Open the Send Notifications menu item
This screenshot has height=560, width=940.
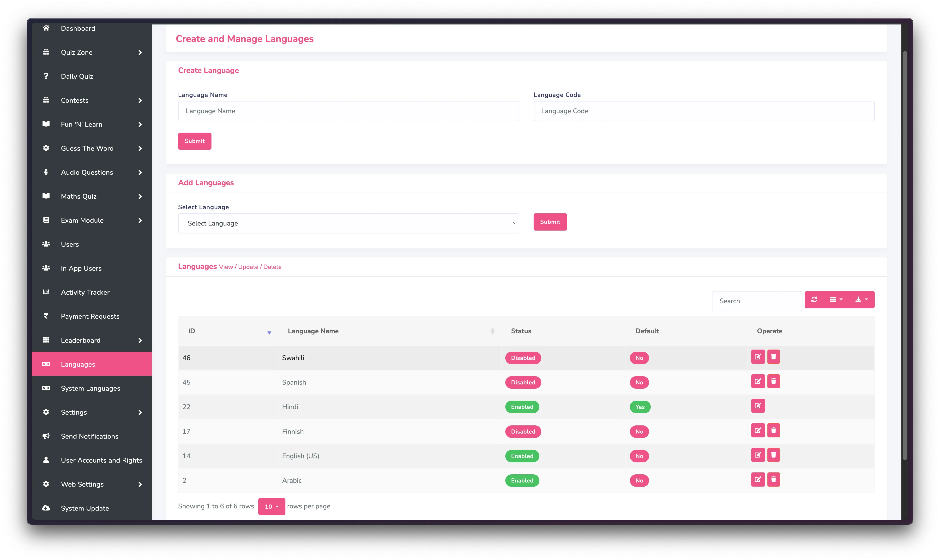tap(90, 436)
